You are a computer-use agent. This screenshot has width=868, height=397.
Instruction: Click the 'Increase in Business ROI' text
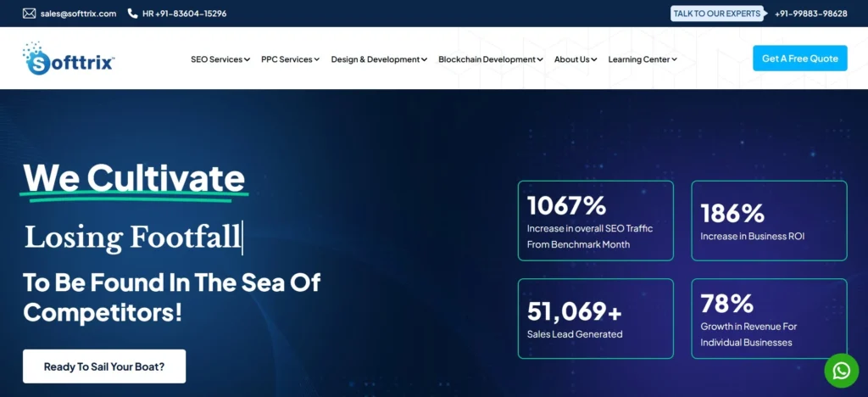753,237
